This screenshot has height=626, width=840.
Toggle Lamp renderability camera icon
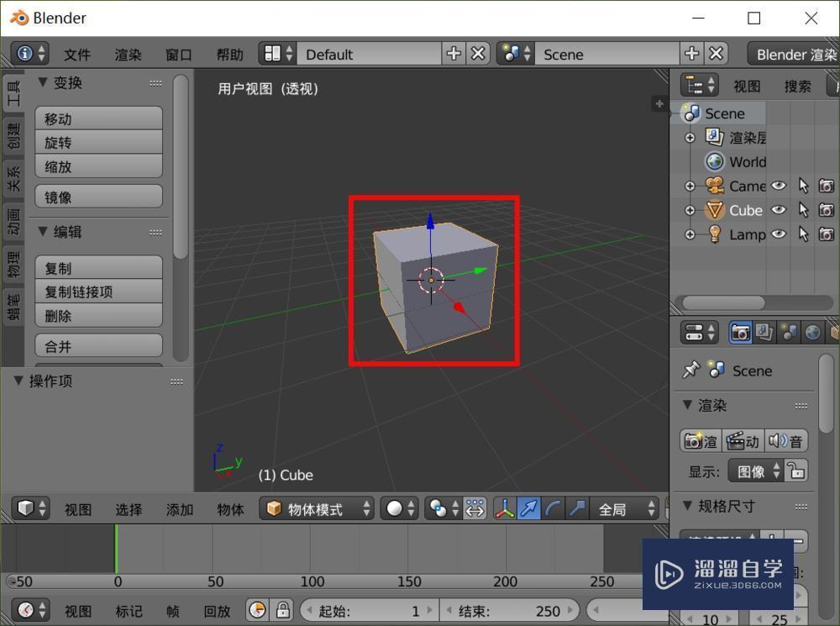(x=826, y=234)
